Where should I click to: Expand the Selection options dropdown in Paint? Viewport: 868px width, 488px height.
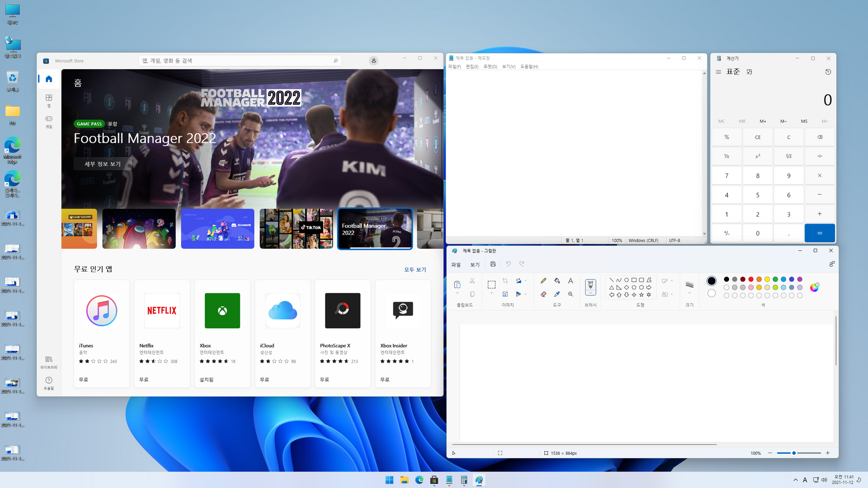[492, 293]
